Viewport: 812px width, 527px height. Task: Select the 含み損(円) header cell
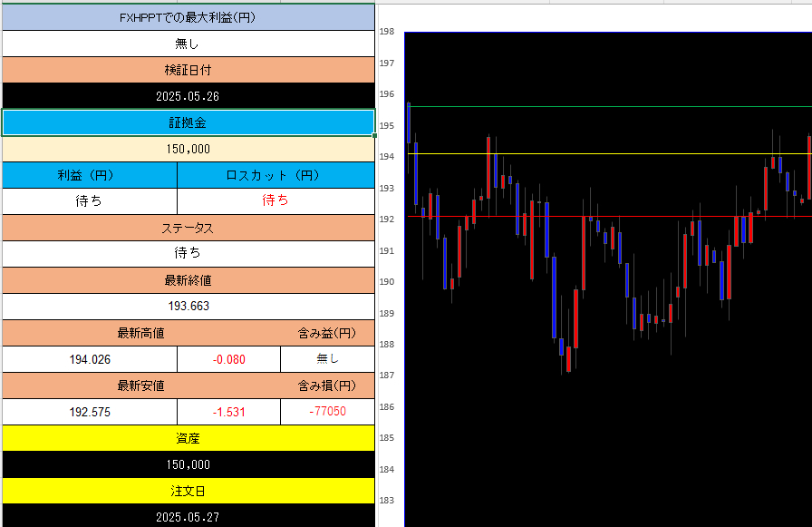327,385
